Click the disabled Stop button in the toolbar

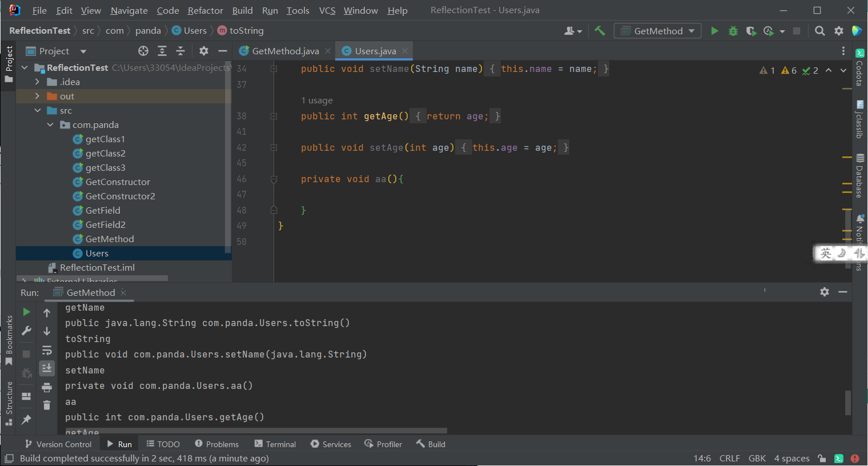pos(797,31)
